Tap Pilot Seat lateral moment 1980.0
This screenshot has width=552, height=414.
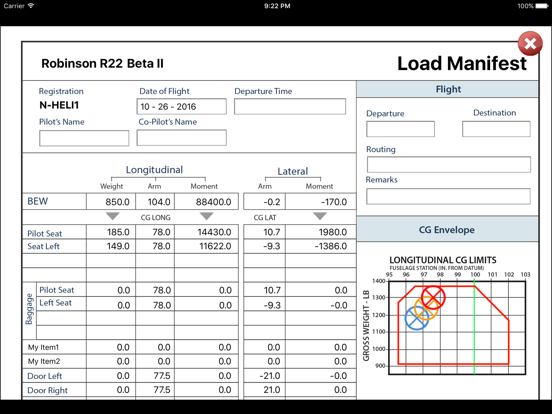coord(321,232)
